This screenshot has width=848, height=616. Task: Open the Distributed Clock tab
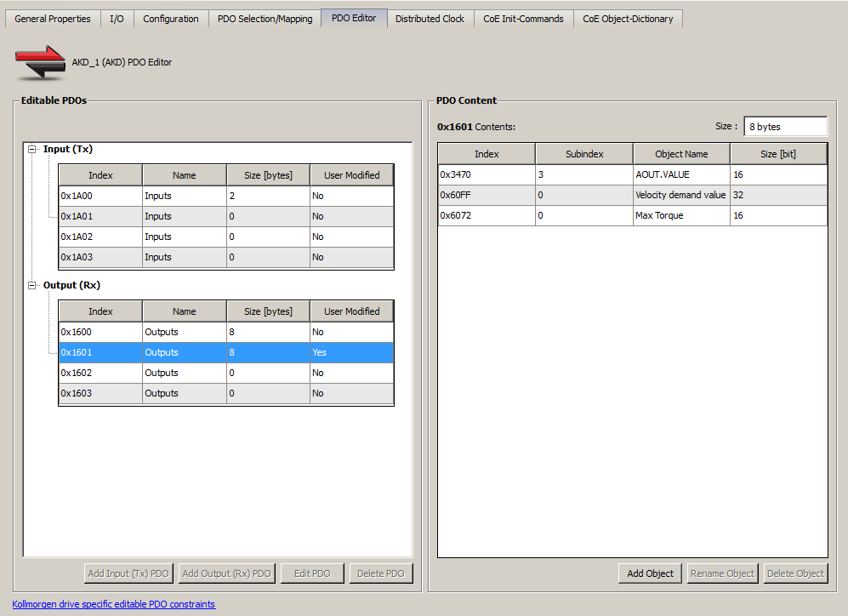430,19
